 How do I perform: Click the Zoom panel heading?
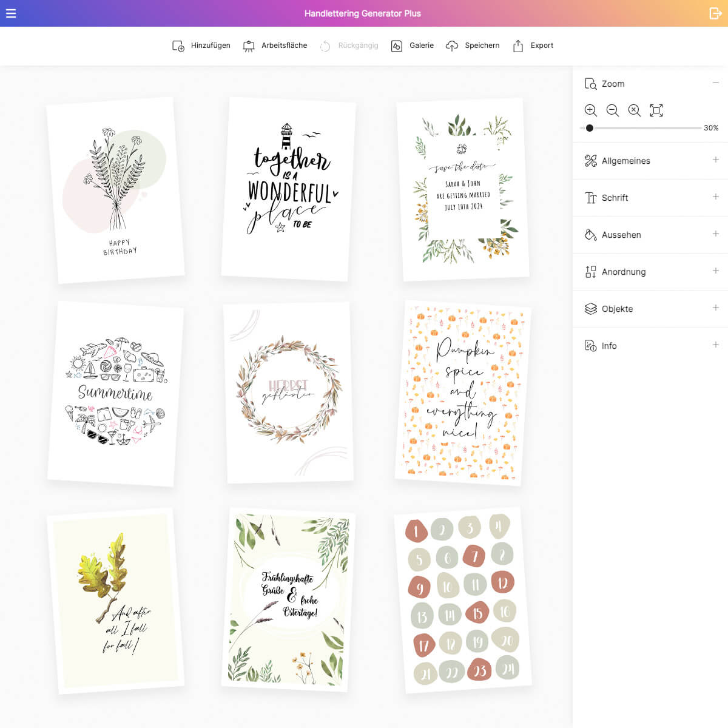(x=613, y=84)
